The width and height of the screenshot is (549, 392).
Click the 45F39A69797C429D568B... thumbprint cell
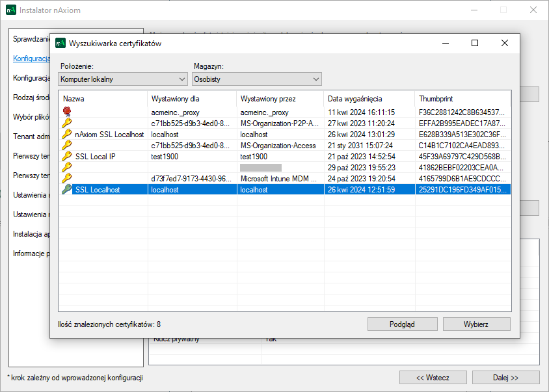tap(462, 157)
